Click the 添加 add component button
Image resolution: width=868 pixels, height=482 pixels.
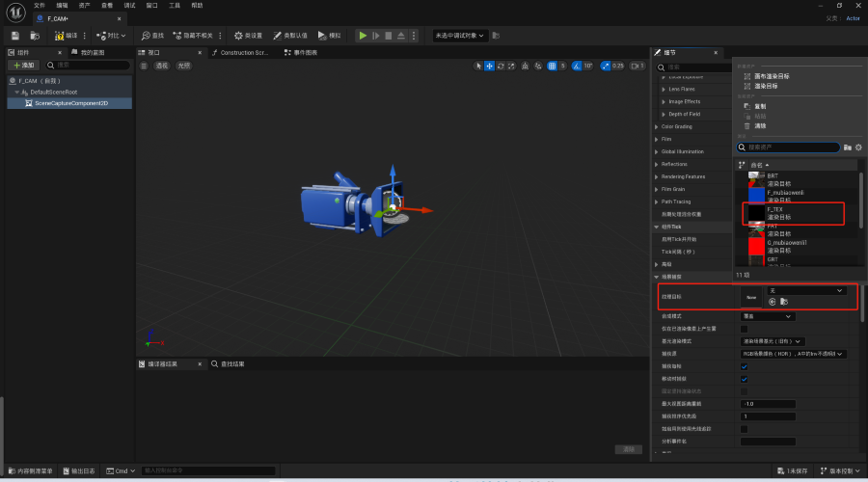coord(24,66)
